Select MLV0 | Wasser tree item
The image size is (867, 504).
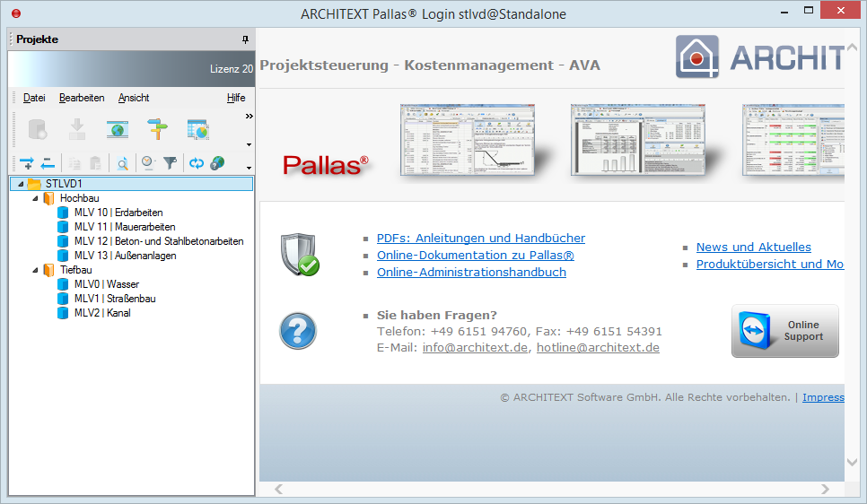tap(107, 284)
